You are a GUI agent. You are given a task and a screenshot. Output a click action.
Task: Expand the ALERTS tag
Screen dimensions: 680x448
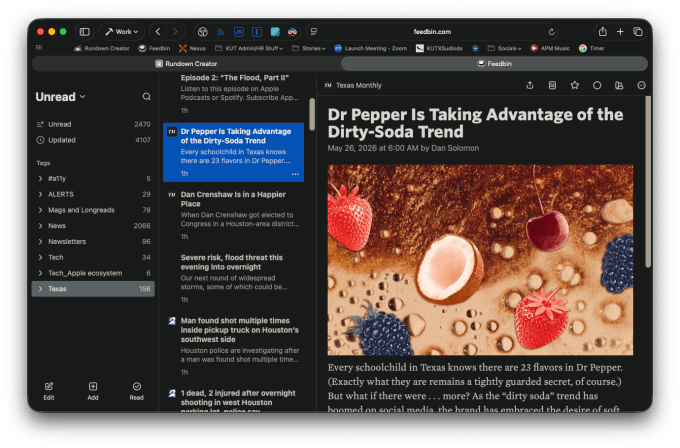click(40, 194)
